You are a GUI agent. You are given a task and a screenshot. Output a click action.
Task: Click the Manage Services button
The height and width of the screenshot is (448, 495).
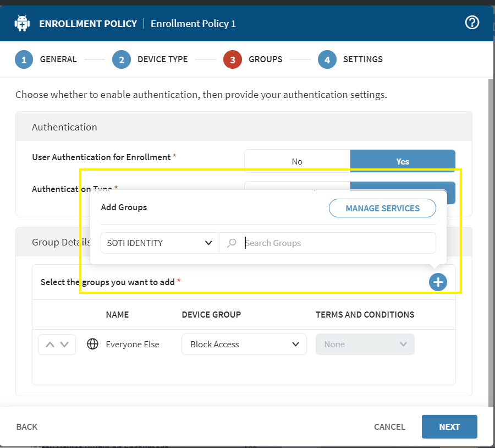coord(382,208)
